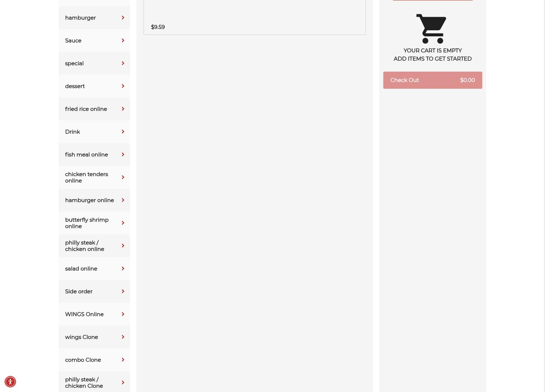Select the $9.59 menu item card

255,17
